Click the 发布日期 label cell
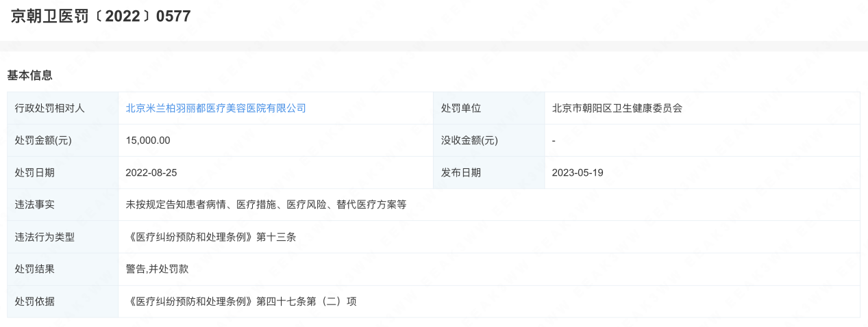The width and height of the screenshot is (868, 327). pyautogui.click(x=489, y=172)
